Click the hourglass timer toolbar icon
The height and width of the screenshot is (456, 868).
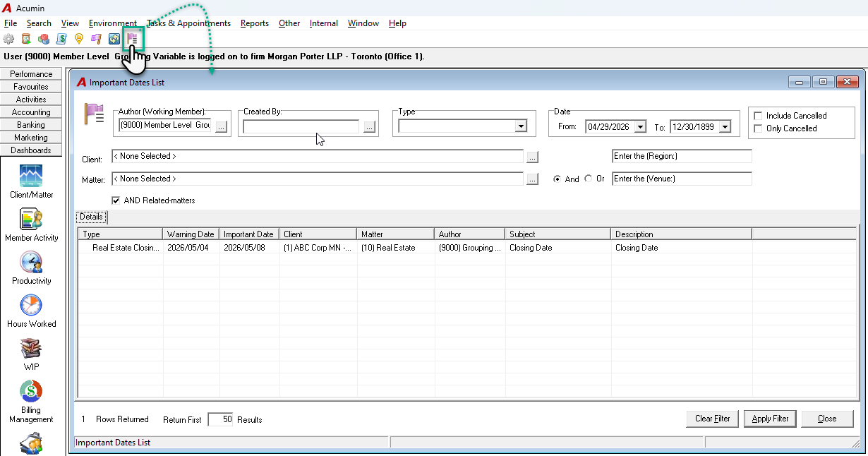(26, 39)
